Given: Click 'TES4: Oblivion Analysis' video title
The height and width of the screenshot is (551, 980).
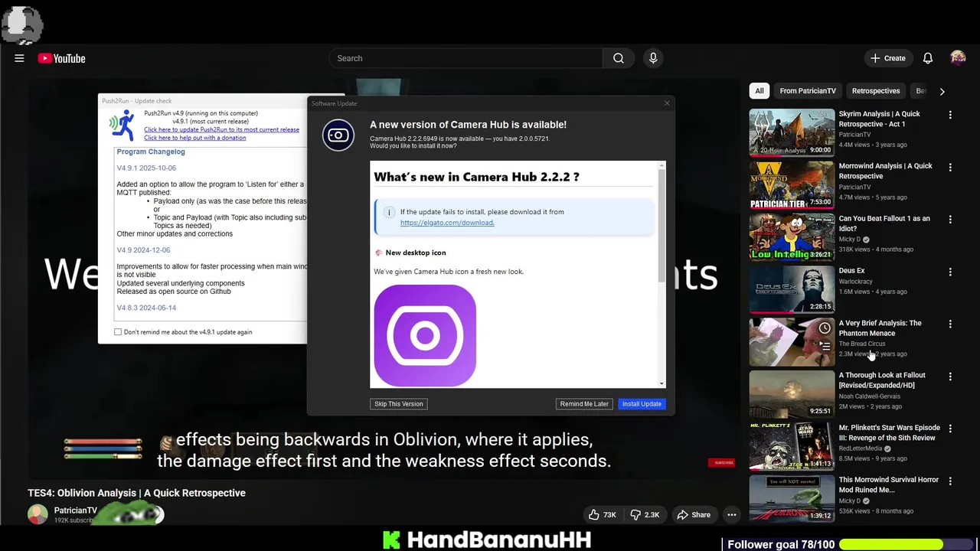Looking at the screenshot, I should [x=136, y=493].
